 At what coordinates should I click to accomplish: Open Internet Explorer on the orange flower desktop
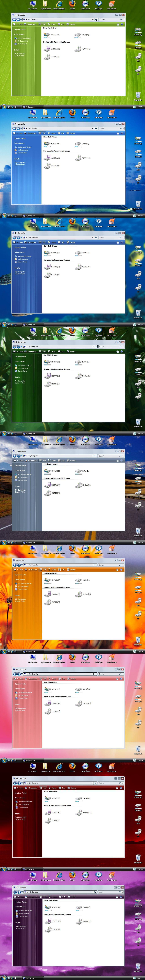[x=59, y=549]
